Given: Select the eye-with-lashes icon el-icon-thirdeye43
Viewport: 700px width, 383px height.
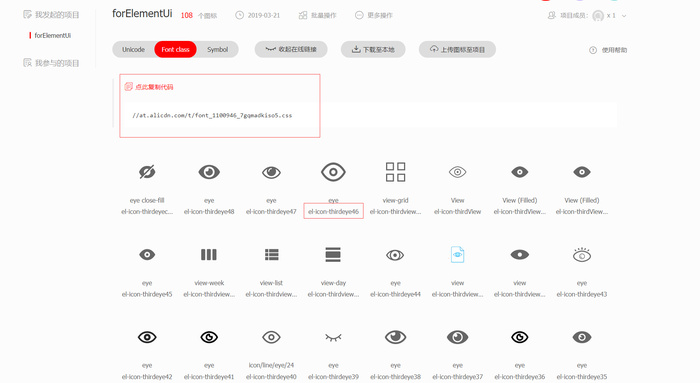Looking at the screenshot, I should coord(582,254).
